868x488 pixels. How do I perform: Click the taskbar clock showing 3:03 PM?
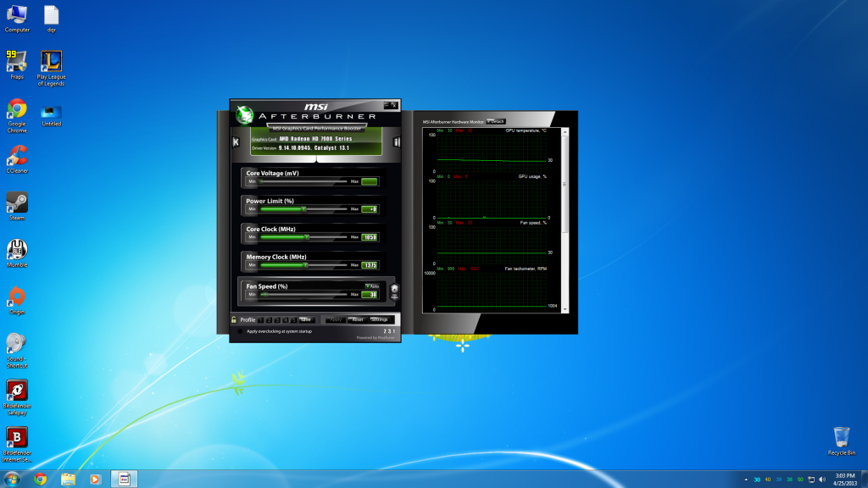tap(845, 480)
